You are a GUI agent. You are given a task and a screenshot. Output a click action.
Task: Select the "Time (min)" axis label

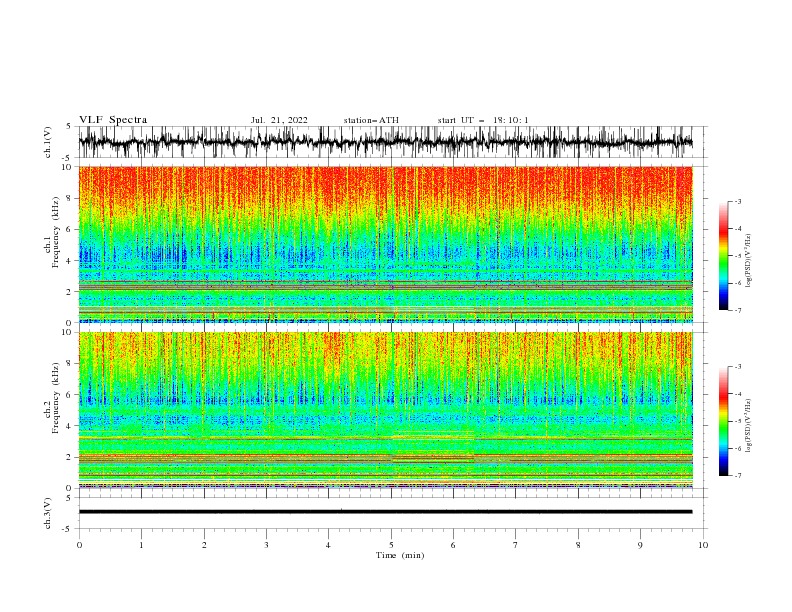(x=400, y=555)
